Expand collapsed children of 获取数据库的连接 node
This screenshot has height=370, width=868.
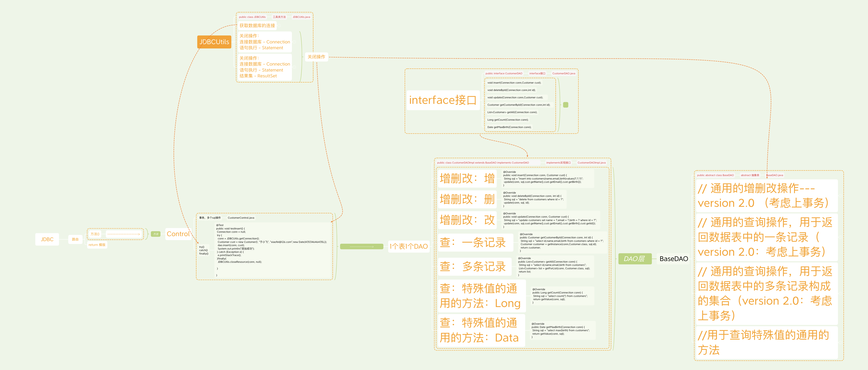(x=279, y=26)
